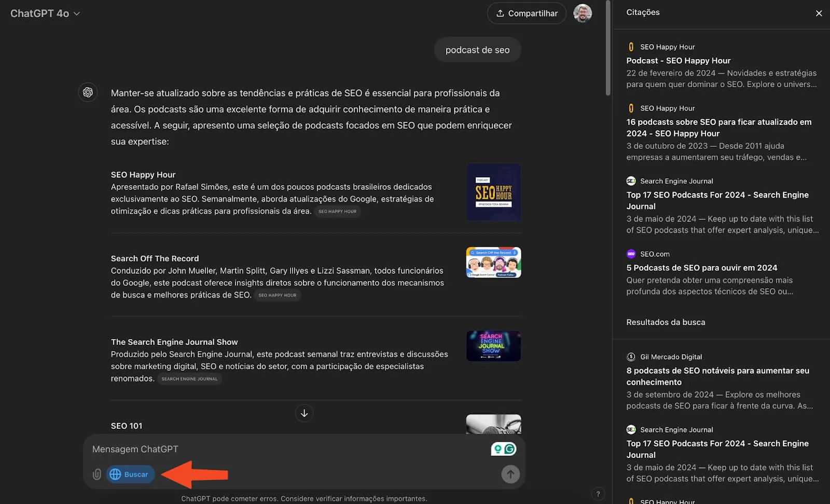Open the ChatGPT 4o model dropdown
The image size is (830, 504).
pyautogui.click(x=45, y=13)
